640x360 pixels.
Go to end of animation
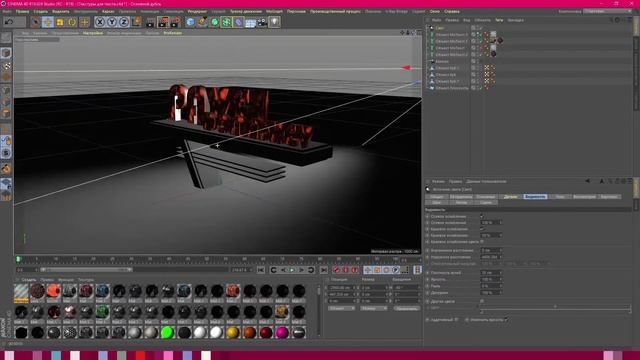[x=324, y=270]
